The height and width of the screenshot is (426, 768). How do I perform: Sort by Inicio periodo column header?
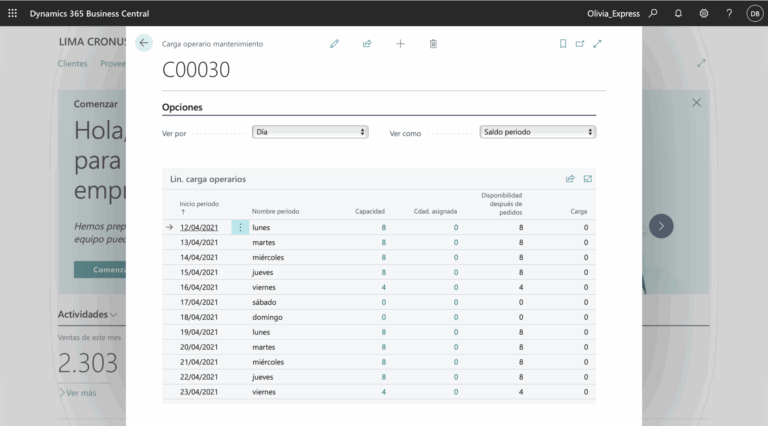(x=199, y=204)
